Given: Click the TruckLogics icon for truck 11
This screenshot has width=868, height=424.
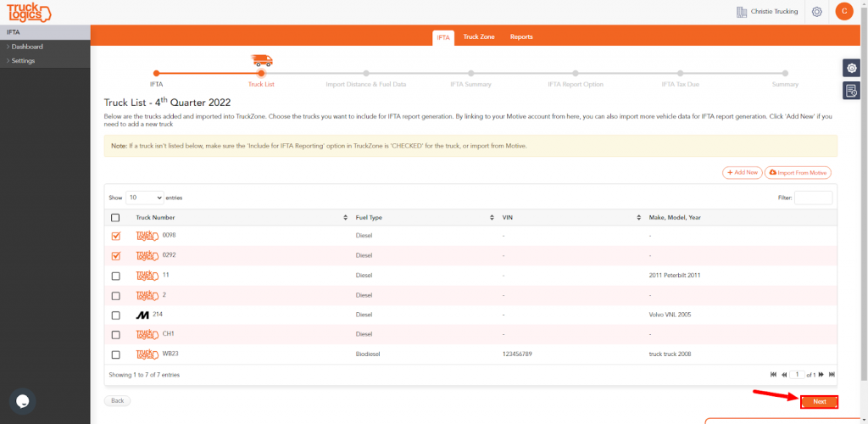Looking at the screenshot, I should (147, 276).
